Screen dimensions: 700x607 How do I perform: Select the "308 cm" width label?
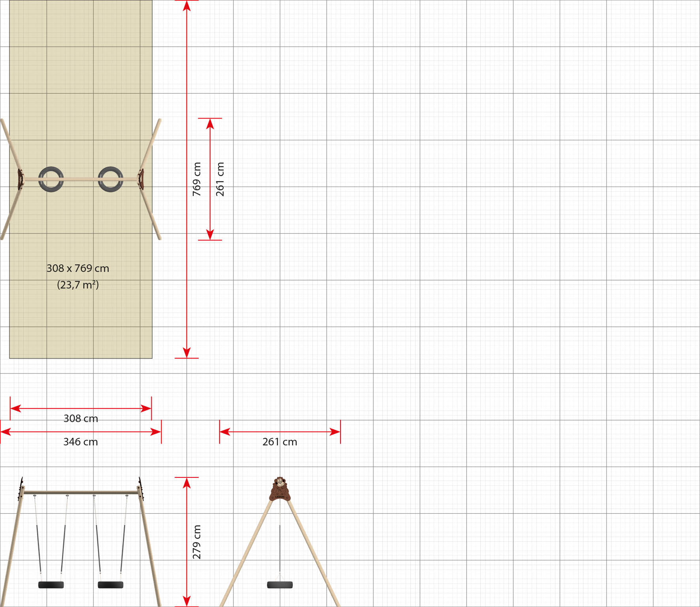(x=81, y=418)
